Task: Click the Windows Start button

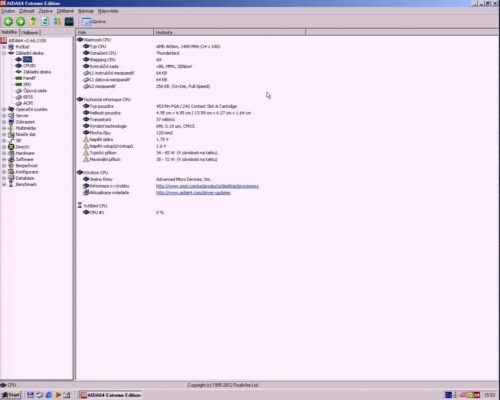Action: click(11, 395)
